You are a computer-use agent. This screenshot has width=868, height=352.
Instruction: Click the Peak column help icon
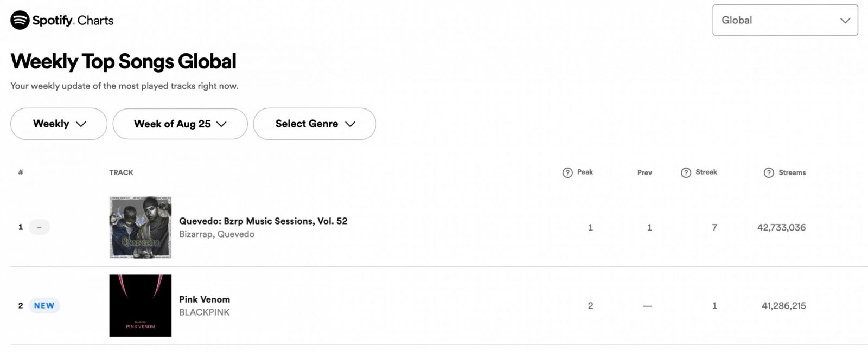[567, 172]
